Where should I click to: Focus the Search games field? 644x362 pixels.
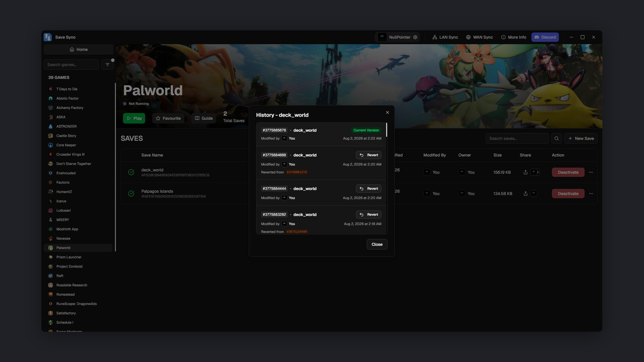[71, 65]
